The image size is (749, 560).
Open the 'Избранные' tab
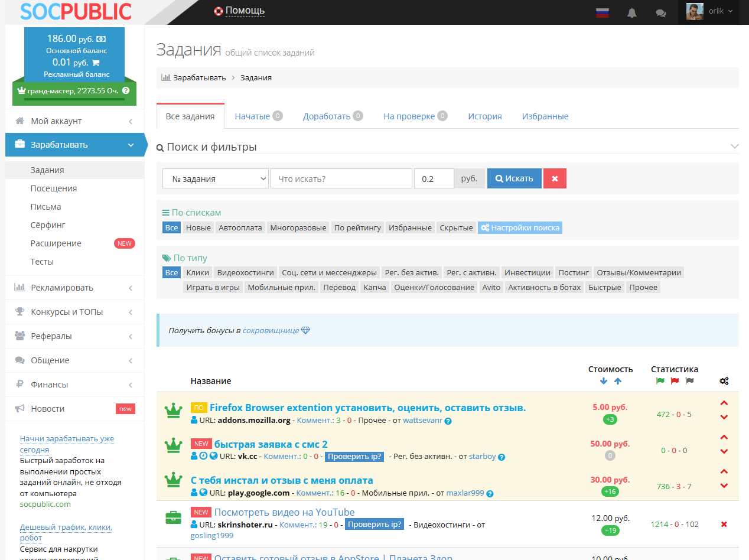pyautogui.click(x=545, y=116)
